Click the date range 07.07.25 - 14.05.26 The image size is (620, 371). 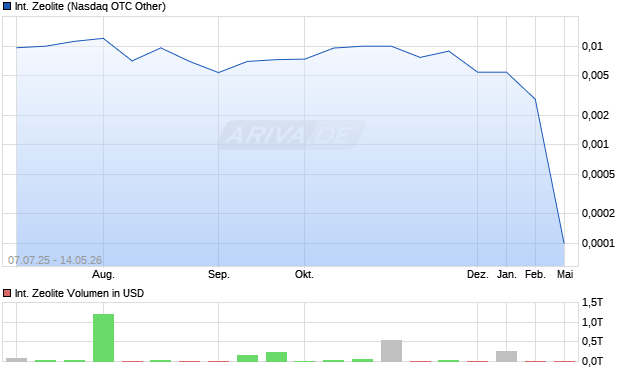click(x=55, y=260)
